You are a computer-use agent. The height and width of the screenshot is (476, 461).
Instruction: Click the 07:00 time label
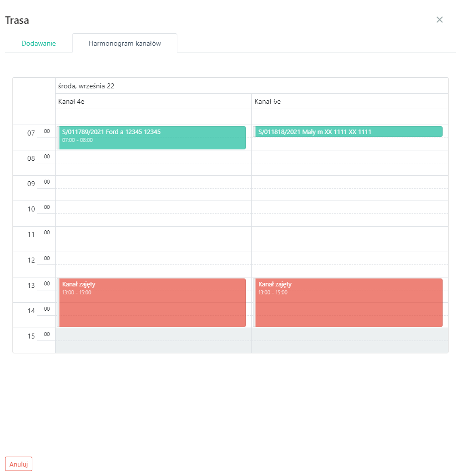[x=34, y=133]
